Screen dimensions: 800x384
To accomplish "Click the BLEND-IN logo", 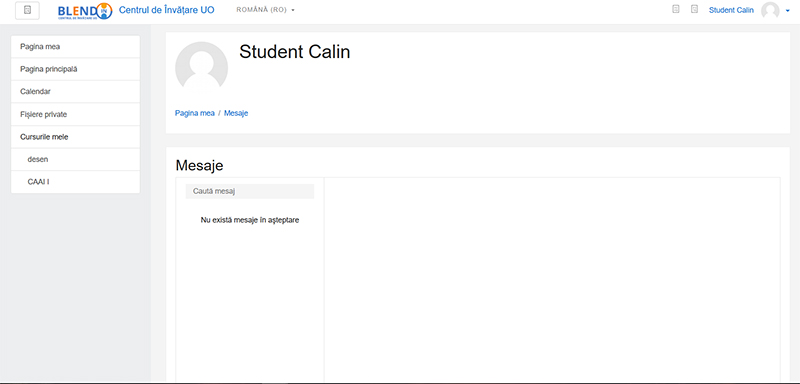I will 85,11.
